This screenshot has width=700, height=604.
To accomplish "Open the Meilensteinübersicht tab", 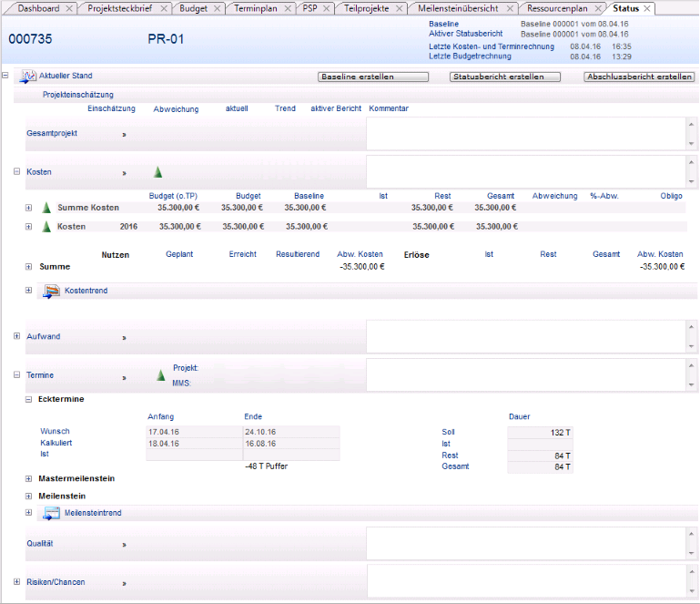I will click(458, 8).
